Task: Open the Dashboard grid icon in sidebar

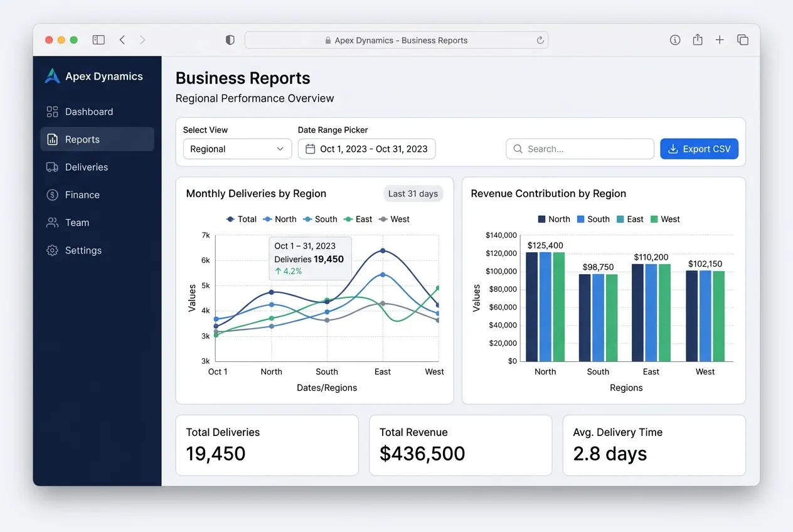Action: coord(52,112)
